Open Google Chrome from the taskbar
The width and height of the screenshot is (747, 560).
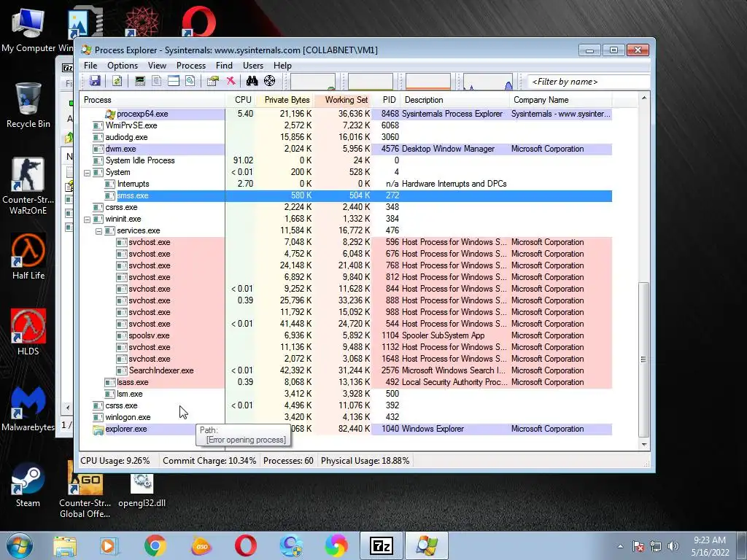pyautogui.click(x=155, y=545)
